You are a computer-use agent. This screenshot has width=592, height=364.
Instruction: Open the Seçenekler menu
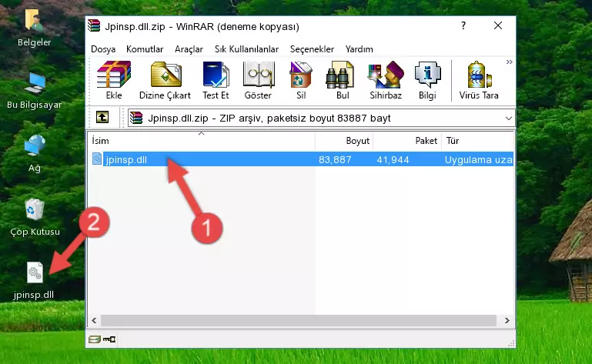click(x=312, y=49)
